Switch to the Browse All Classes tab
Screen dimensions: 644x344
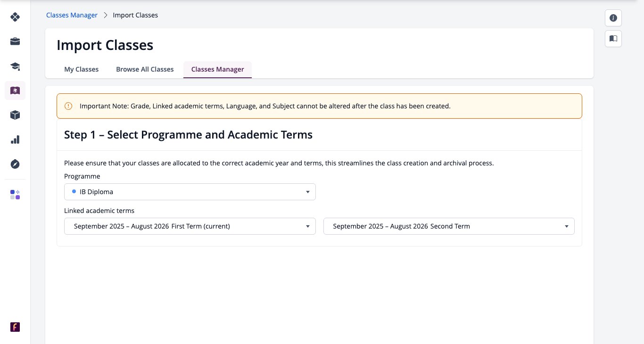pyautogui.click(x=145, y=69)
